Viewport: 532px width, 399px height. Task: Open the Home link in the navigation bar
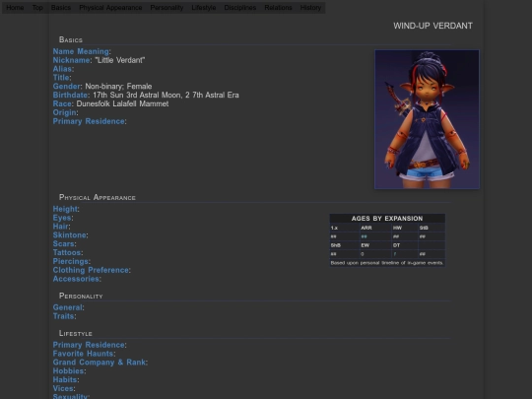tap(15, 8)
